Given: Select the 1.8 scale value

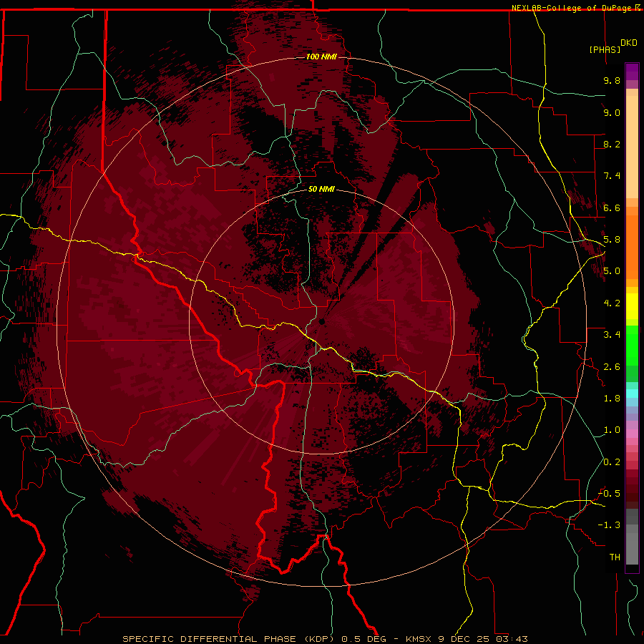Looking at the screenshot, I should 612,399.
